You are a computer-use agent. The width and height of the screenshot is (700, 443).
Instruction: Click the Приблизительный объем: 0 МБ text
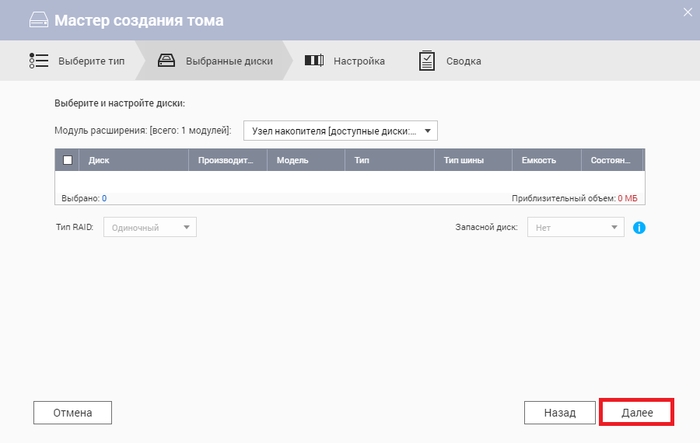(575, 198)
